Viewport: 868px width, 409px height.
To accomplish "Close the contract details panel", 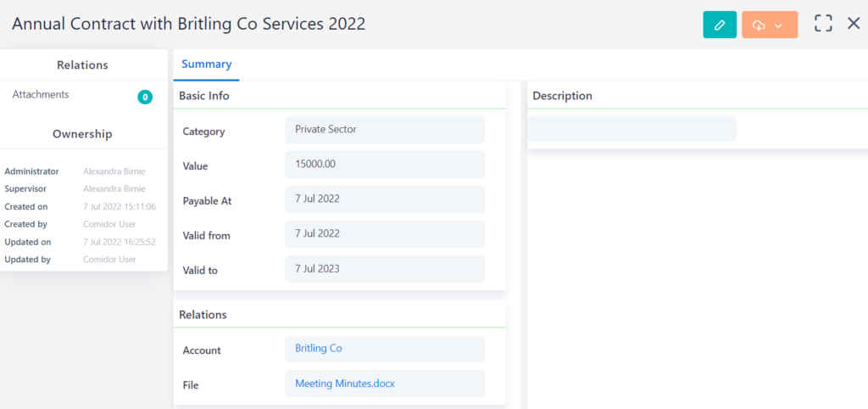I will [854, 23].
